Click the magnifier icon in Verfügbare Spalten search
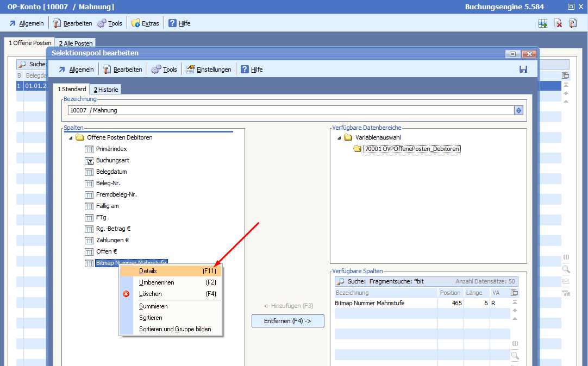 click(341, 282)
